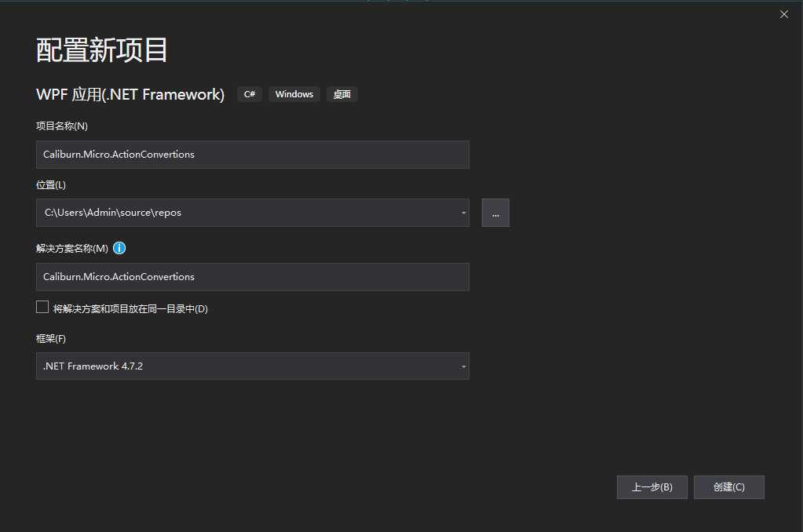Viewport: 803px width, 532px height.
Task: Click the WPF 应用(.NET Framework) title
Action: click(130, 94)
